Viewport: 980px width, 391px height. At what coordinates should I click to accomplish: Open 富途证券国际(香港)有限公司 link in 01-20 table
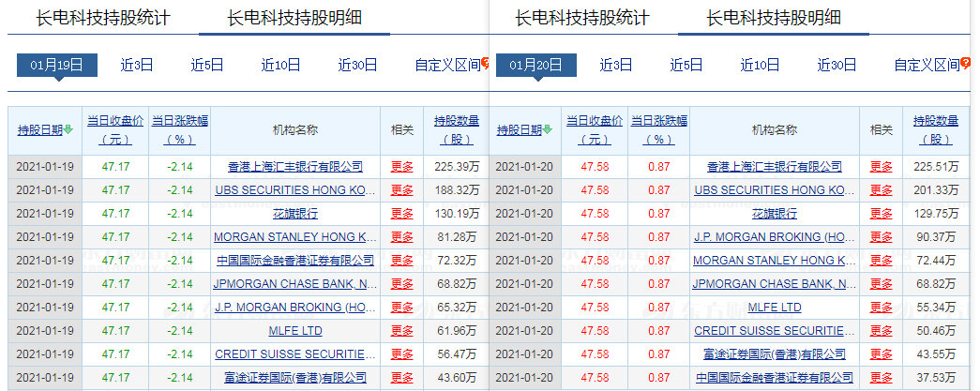(x=775, y=354)
